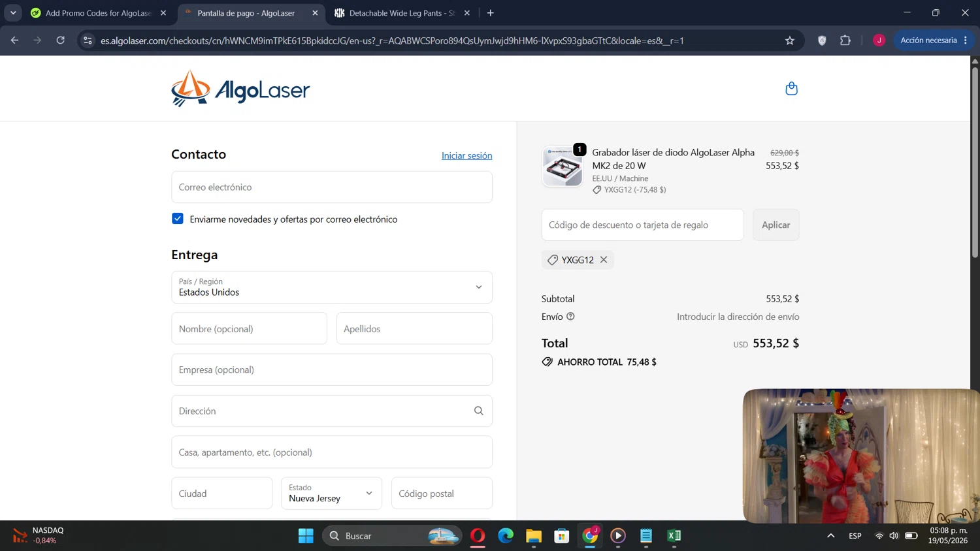Open Excel from taskbar
The height and width of the screenshot is (551, 980).
coord(674,536)
